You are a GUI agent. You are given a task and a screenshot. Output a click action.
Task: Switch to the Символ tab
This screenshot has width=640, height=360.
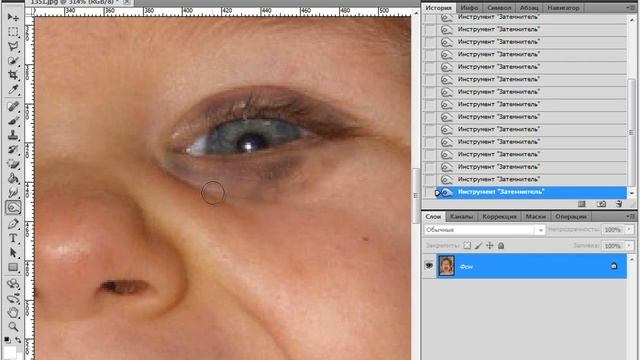[x=499, y=8]
